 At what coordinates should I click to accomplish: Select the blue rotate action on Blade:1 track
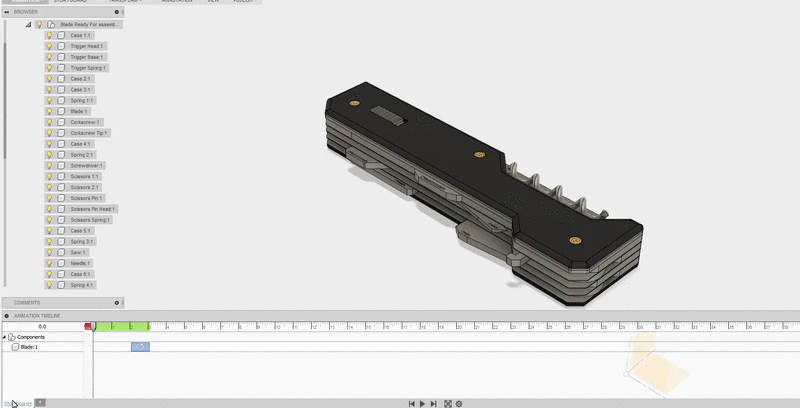140,347
